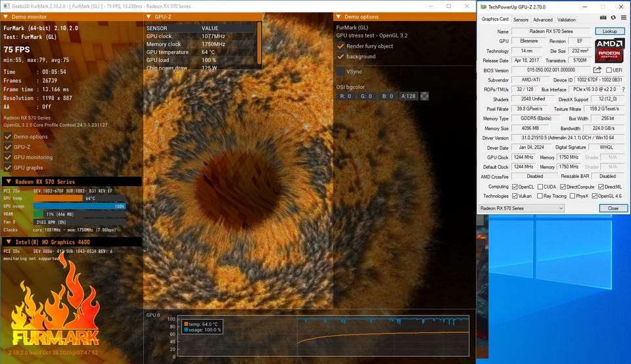Viewport: 631px width, 364px height.
Task: Click Name field Radeon RX 570 Series
Action: pyautogui.click(x=551, y=32)
